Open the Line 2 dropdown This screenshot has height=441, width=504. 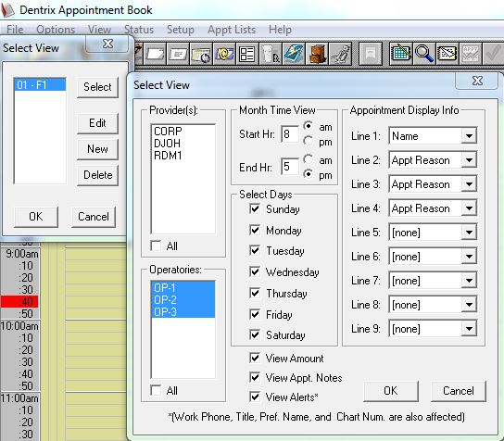[x=469, y=160]
